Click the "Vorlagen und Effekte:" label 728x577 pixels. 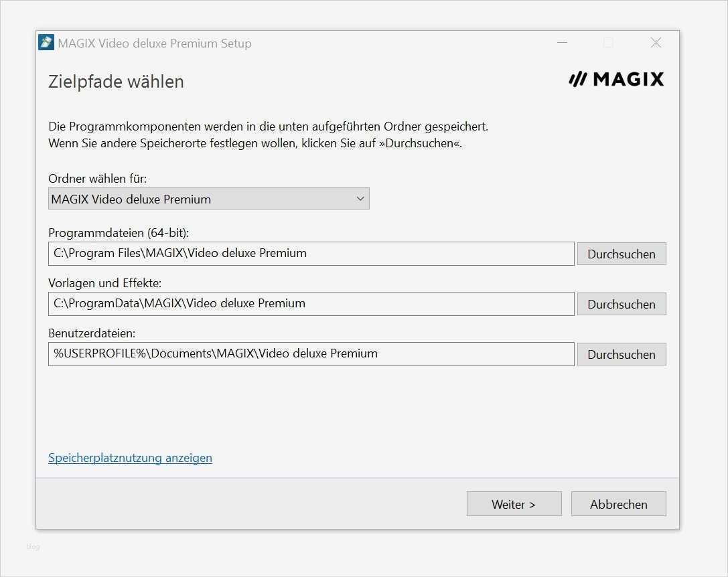coord(104,283)
